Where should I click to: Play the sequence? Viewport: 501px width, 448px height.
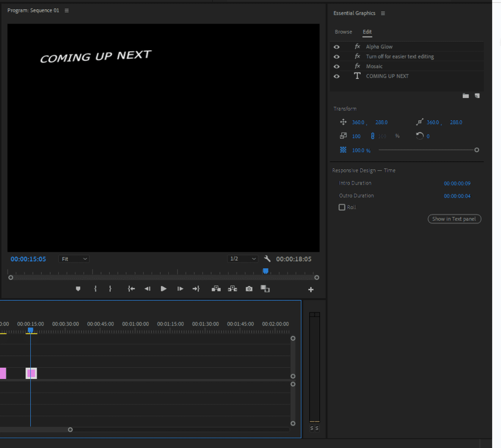163,289
